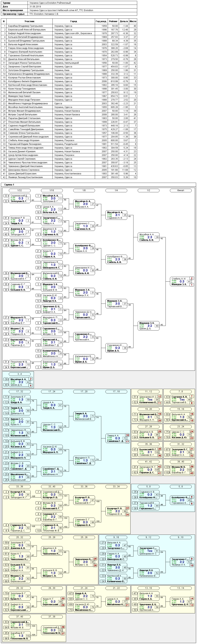Click rating cell '610.99'
The image size is (197, 644).
click(x=113, y=81)
